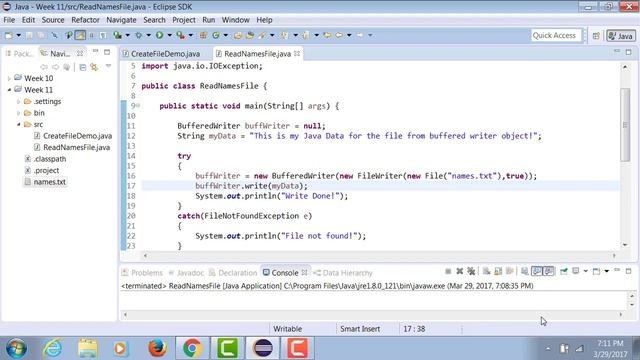
Task: Click Remove All Terminated Launches double-X icon
Action: tap(471, 271)
